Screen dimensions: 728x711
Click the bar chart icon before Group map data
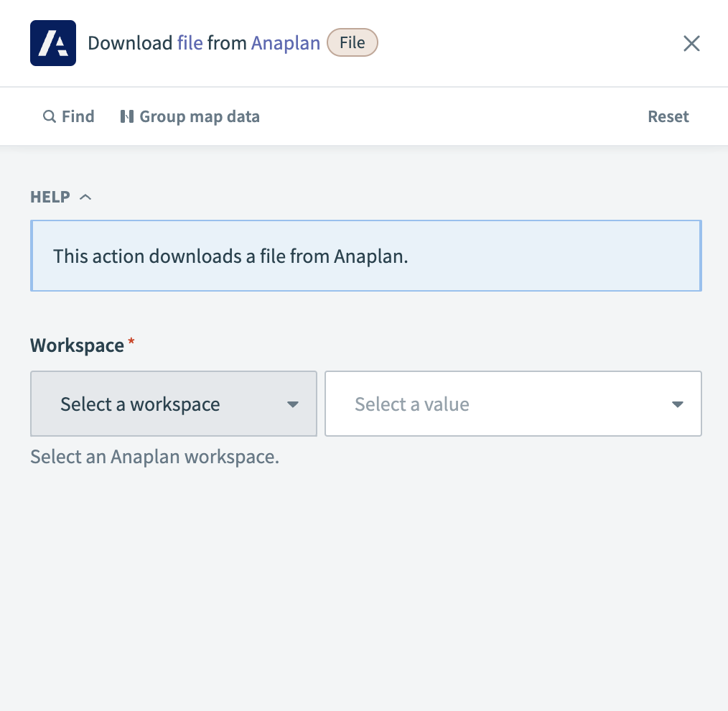[x=128, y=116]
